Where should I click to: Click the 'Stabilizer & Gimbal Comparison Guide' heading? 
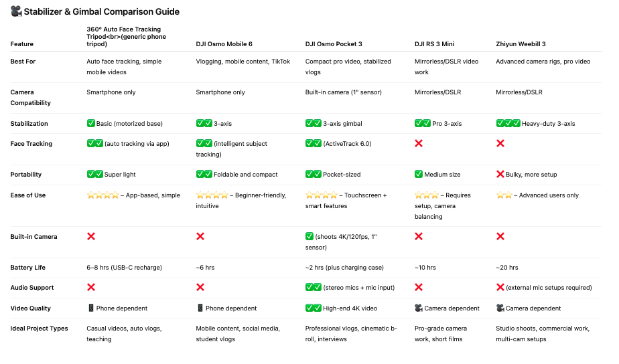point(101,12)
